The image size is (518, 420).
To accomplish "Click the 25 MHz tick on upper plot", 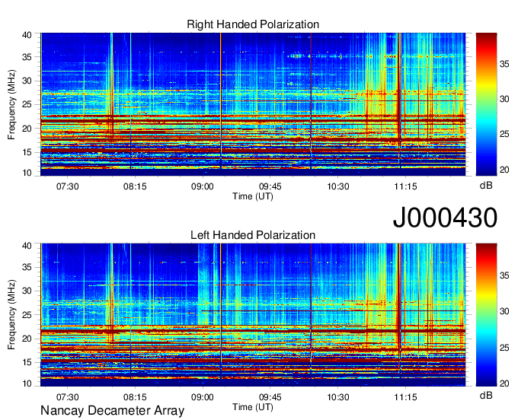I will 27,104.
